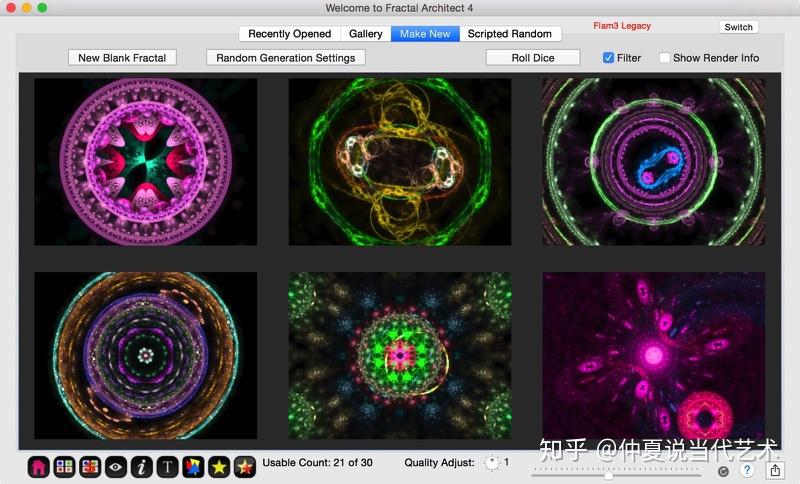Select the magenta burst fractal thumbnail
Image resolution: width=800 pixels, height=484 pixels.
[x=654, y=355]
